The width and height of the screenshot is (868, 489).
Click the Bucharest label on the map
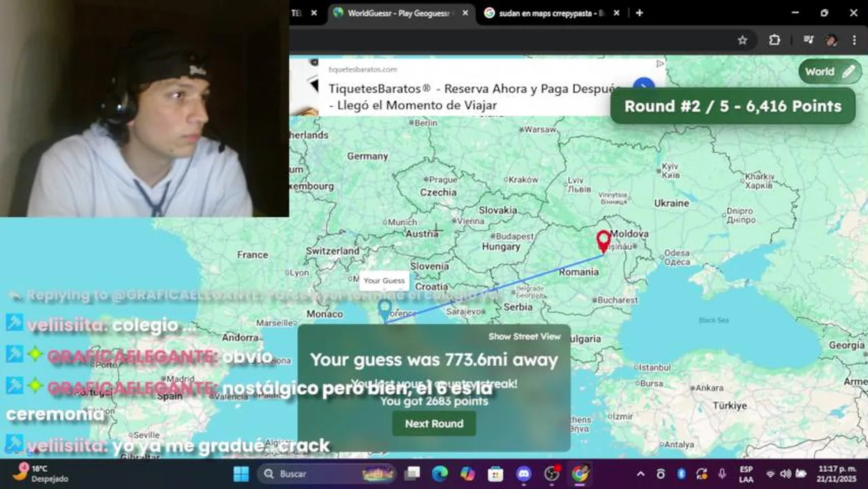pos(617,300)
